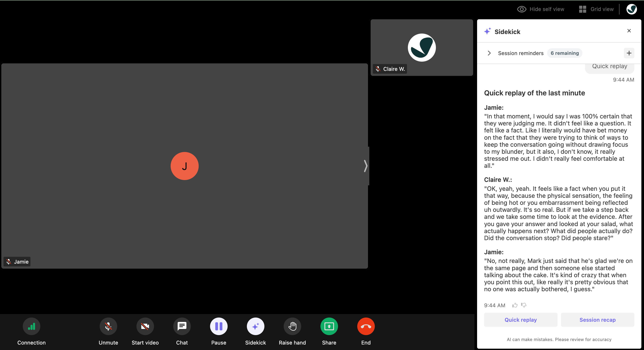The width and height of the screenshot is (644, 350).
Task: Click the Jamie name label
Action: [17, 262]
